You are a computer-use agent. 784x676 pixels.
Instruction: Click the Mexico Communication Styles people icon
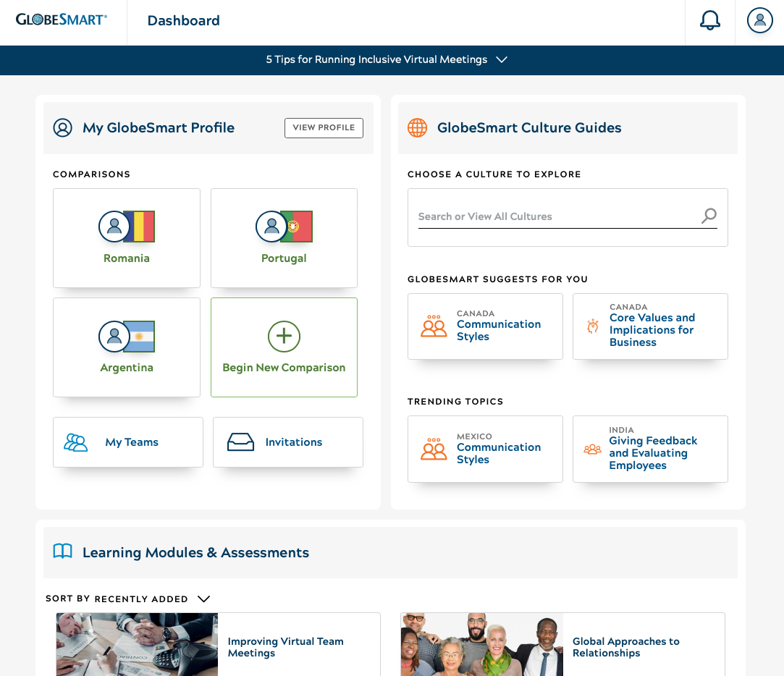[x=434, y=449]
